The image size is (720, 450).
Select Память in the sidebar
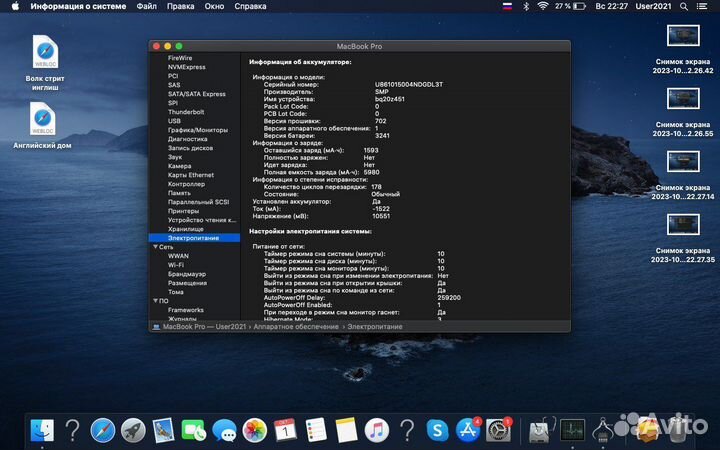click(x=179, y=193)
